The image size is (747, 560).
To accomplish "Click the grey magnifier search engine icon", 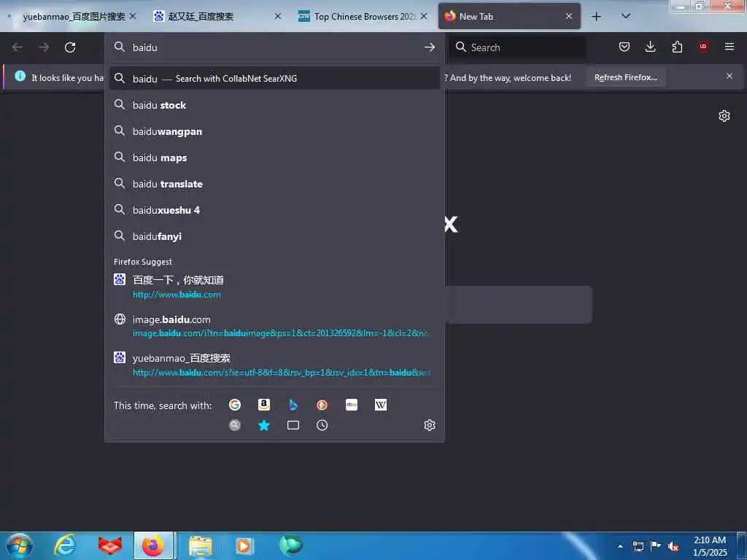I will pyautogui.click(x=235, y=425).
